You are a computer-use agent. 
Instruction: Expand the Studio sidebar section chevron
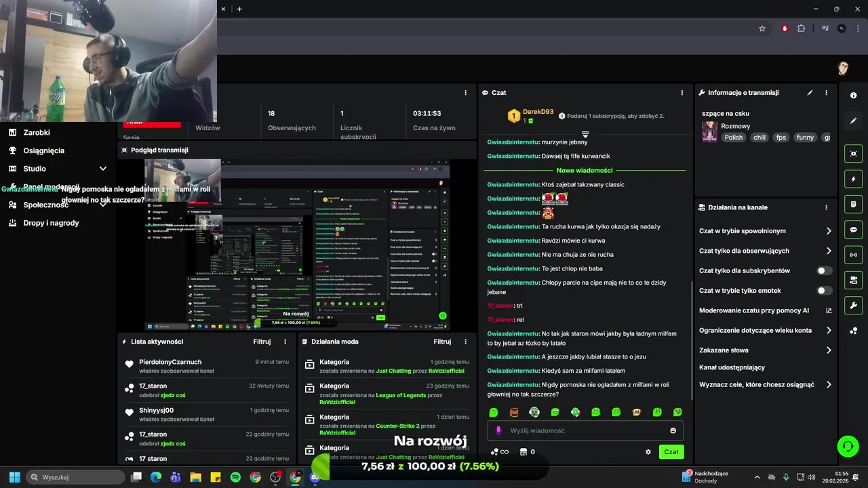coord(103,169)
